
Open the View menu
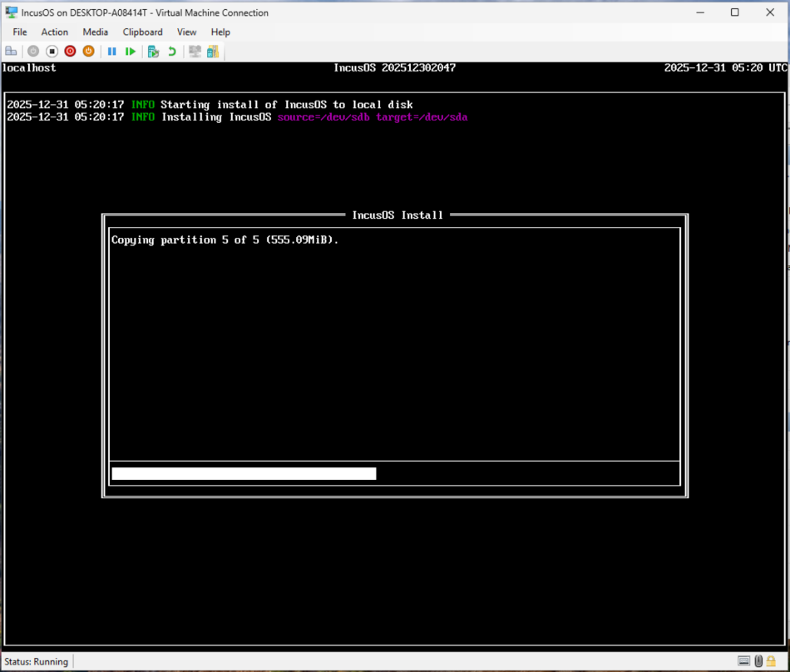[x=186, y=32]
